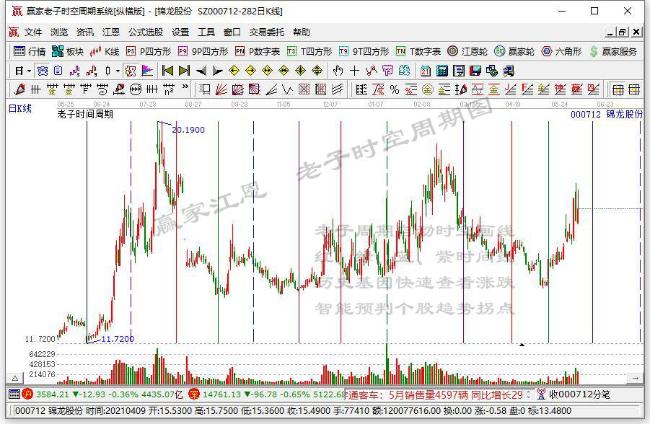Viewport: 650px width, 424px height.
Task: Click the yellow diamond with right arrow
Action: [251, 71]
